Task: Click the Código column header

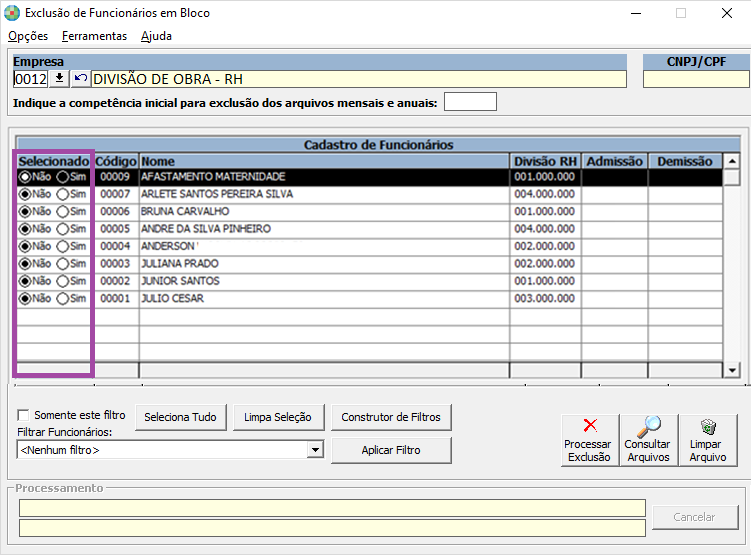Action: 116,161
